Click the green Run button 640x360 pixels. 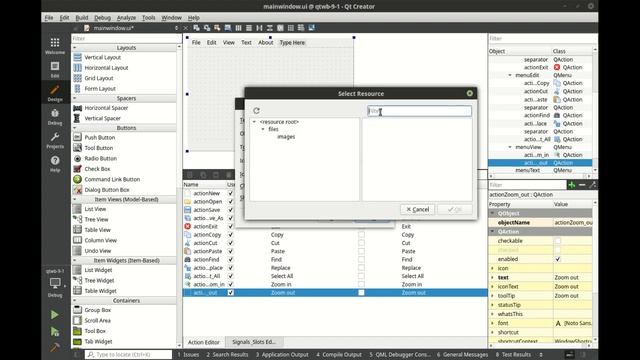55,315
